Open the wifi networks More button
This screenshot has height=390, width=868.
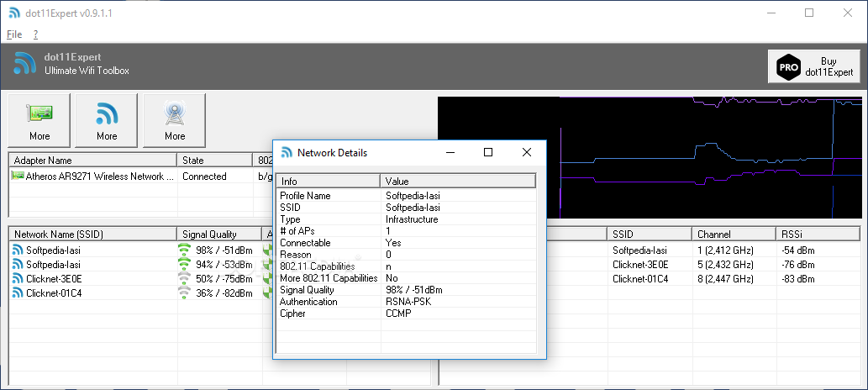click(106, 120)
